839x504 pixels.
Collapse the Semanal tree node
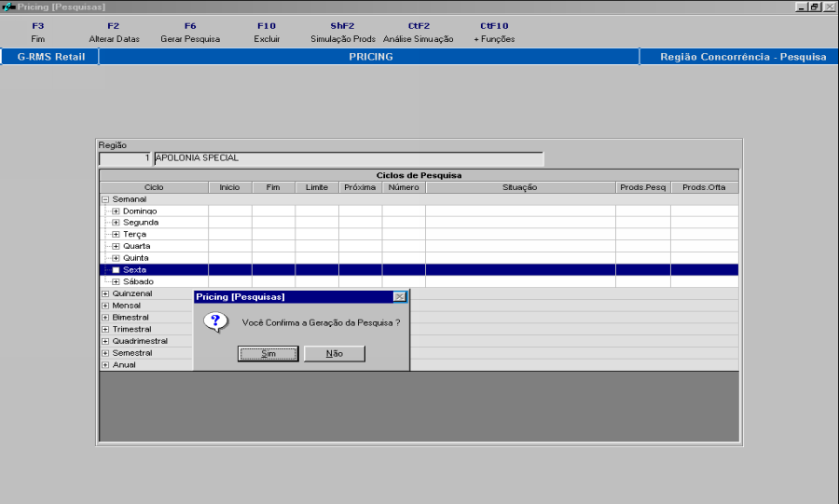(105, 199)
